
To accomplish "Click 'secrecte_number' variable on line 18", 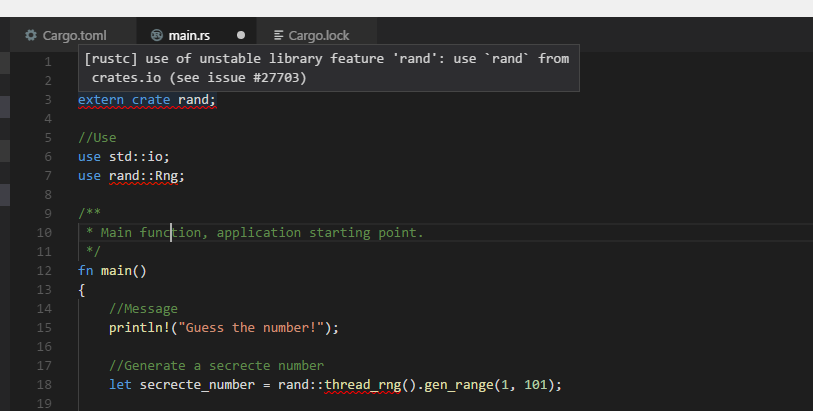I will pyautogui.click(x=197, y=385).
